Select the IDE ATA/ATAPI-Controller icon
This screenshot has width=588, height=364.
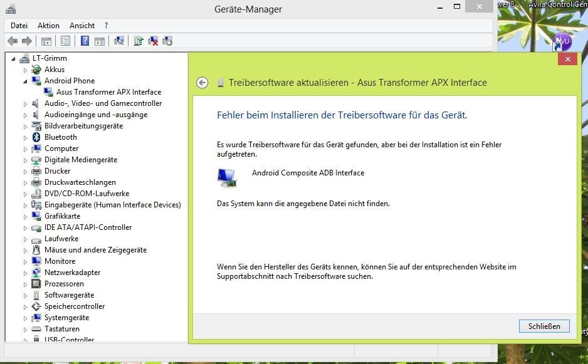tap(36, 227)
